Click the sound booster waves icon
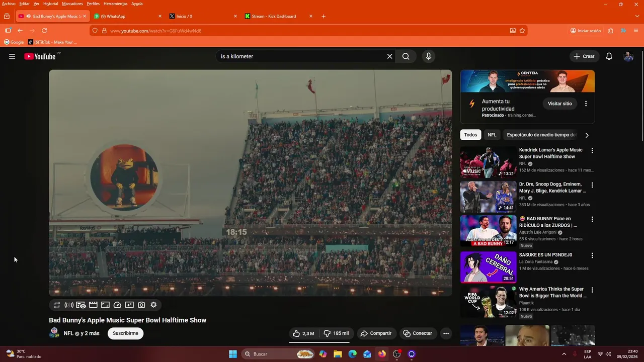This screenshot has height=362, width=644. (69, 305)
